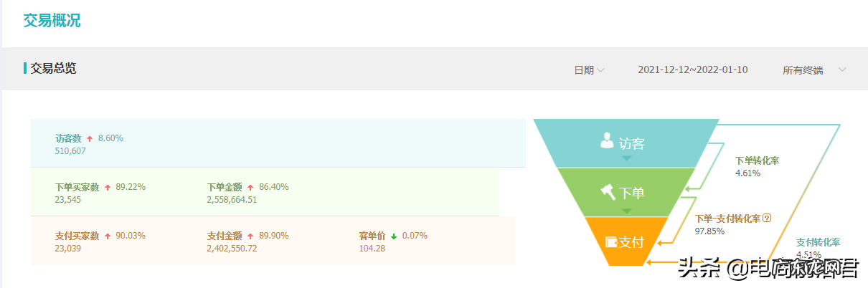868x288 pixels.
Task: Click the help icon next to 下单-支付转化率
Action: 767,218
